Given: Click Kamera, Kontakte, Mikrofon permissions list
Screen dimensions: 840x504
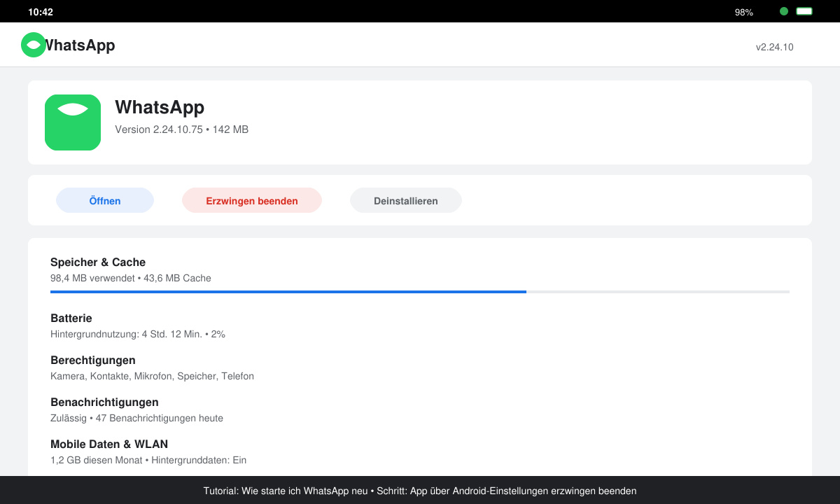Looking at the screenshot, I should pyautogui.click(x=152, y=376).
